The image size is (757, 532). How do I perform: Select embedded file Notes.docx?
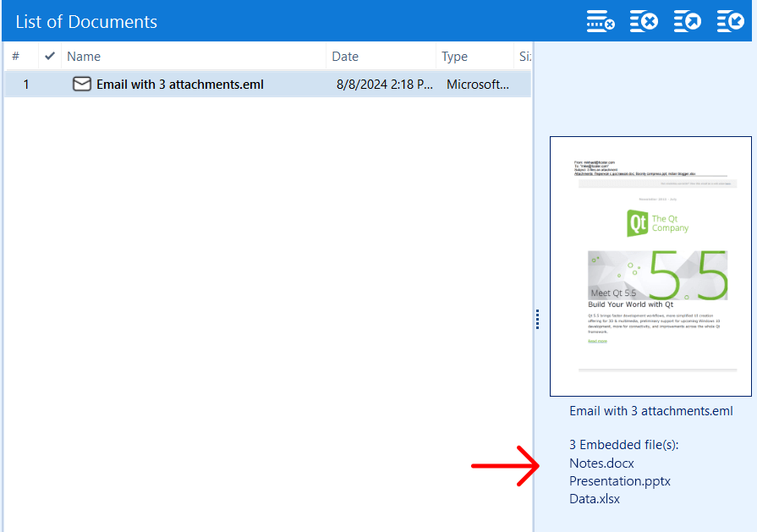pos(601,463)
